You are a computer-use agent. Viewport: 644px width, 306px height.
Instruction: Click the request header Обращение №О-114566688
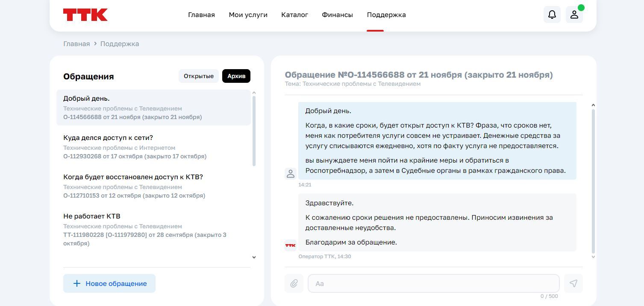[x=419, y=75]
